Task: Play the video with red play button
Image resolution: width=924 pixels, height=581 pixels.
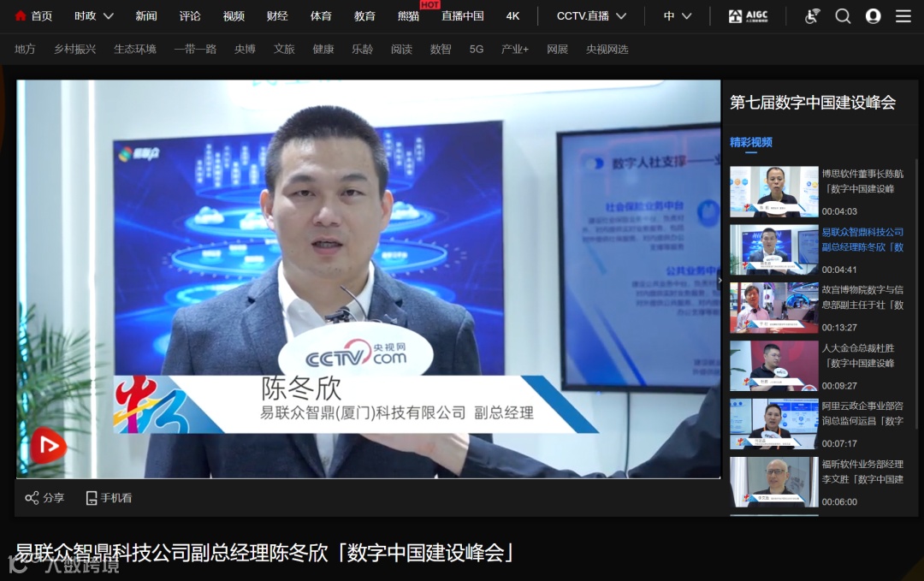Action: click(x=49, y=446)
